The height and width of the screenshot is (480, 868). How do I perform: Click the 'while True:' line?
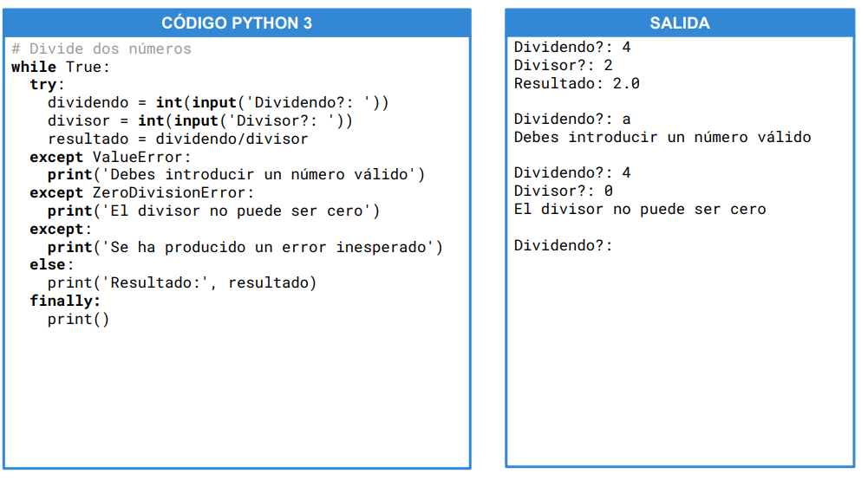(61, 67)
